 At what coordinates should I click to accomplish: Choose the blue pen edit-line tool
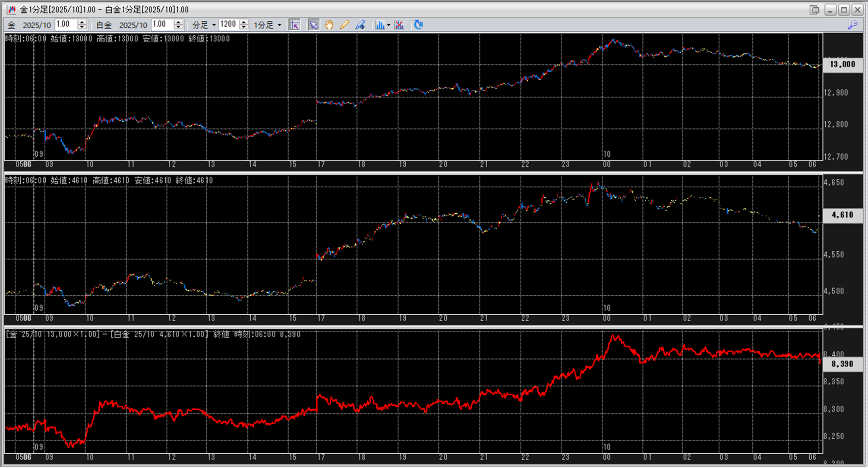360,25
